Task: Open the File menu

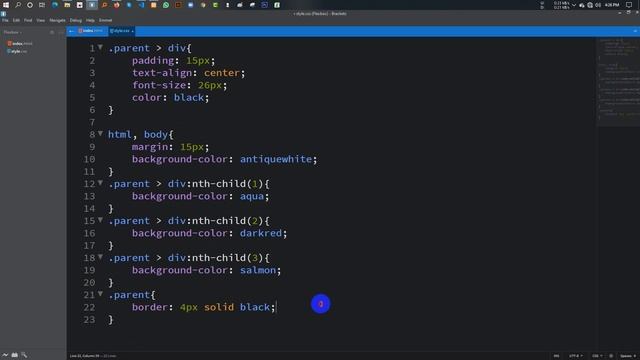Action: point(5,20)
